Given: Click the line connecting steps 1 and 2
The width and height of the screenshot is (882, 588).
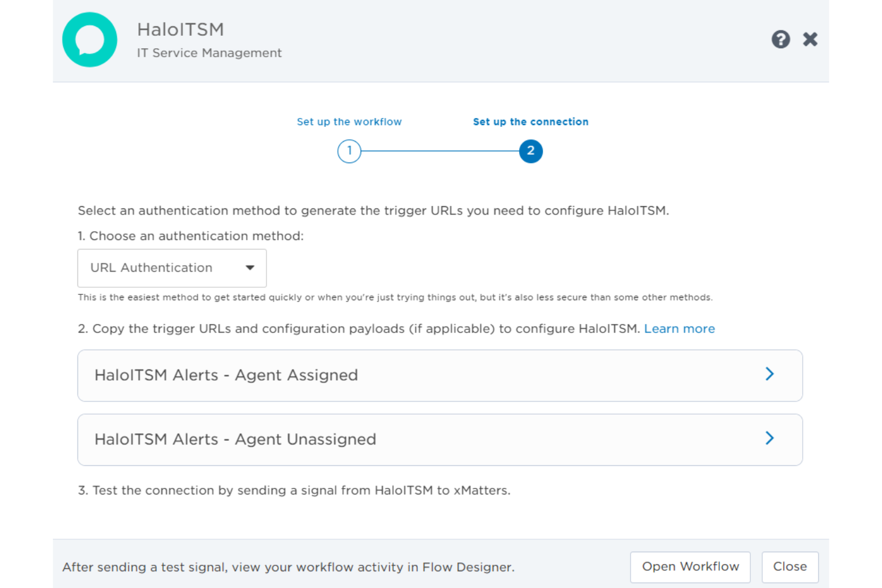Looking at the screenshot, I should [x=440, y=151].
